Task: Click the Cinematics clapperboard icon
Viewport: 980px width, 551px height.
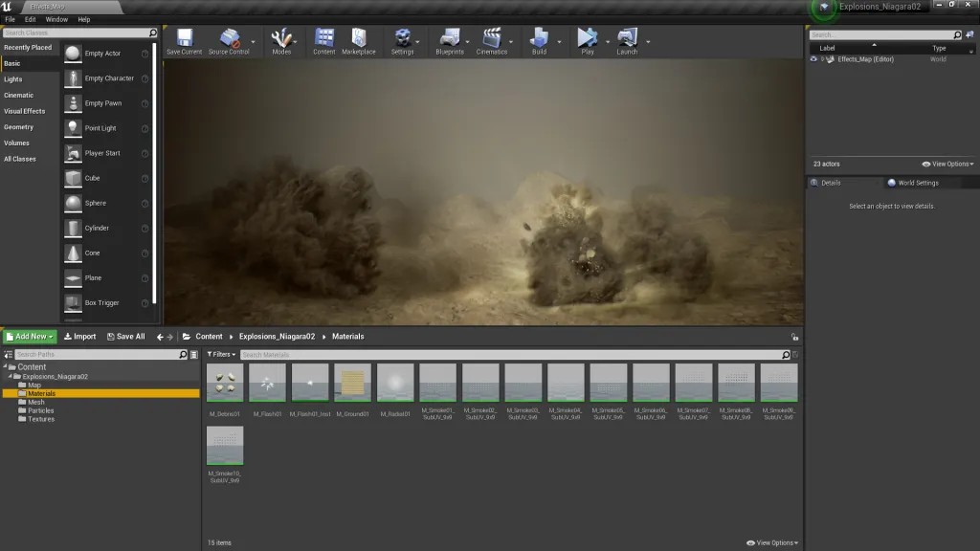Action: [492, 39]
